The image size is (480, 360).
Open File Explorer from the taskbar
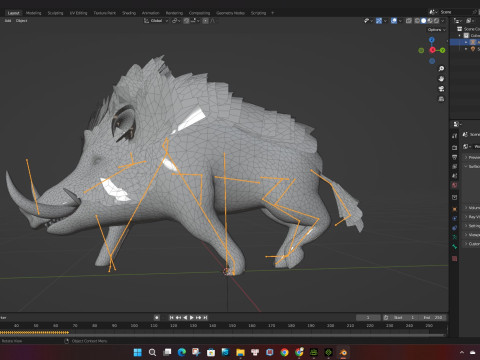tap(240, 352)
